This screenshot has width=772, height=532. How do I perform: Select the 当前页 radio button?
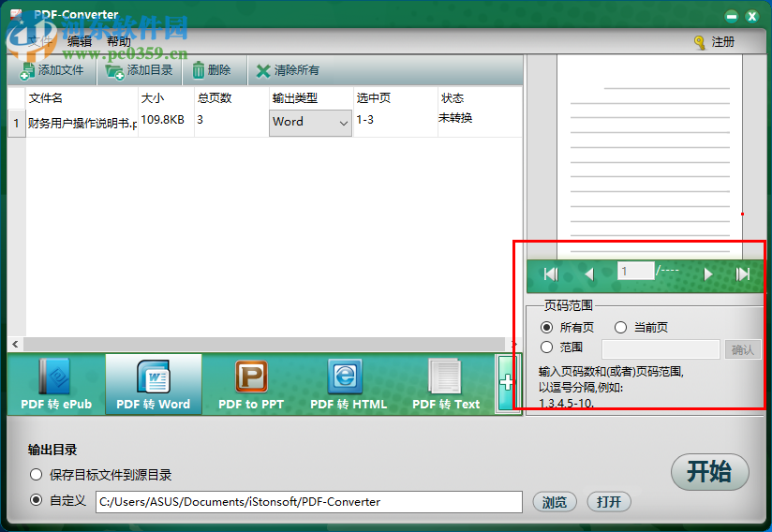pyautogui.click(x=620, y=327)
